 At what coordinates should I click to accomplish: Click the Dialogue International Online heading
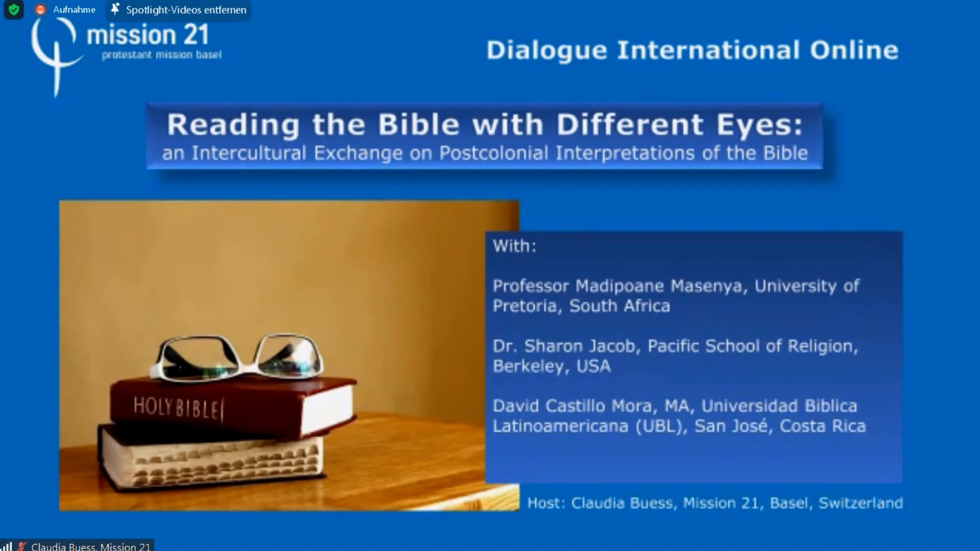pos(692,50)
